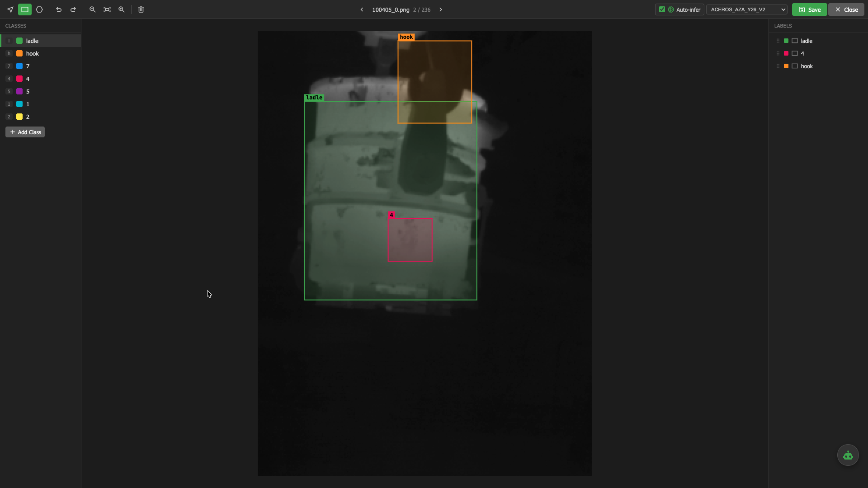
Task: Open the ACEROS_AZA_Y26_V2 model dropdown
Action: click(x=747, y=9)
